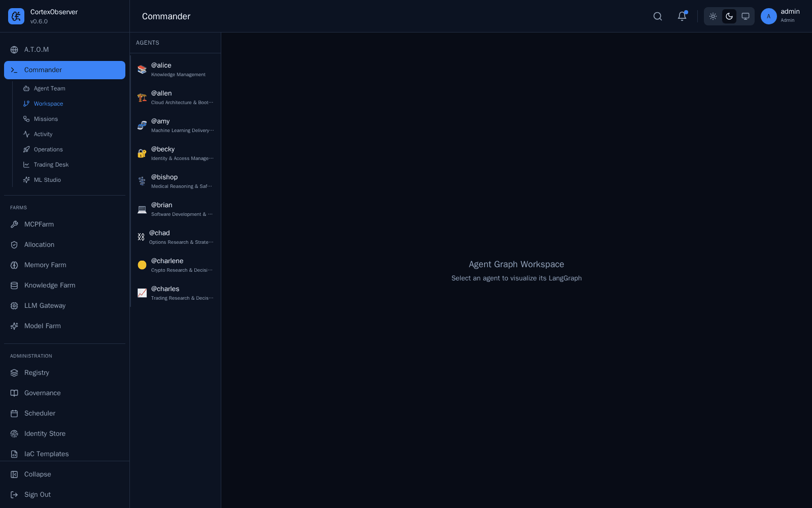Open the LLM Gateway item
Viewport: 812px width, 508px height.
point(64,306)
